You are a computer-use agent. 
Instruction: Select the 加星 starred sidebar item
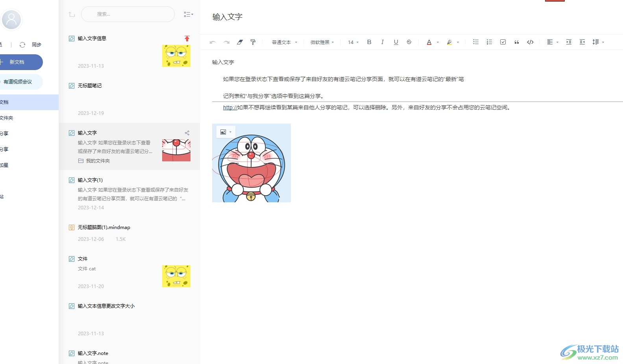click(x=29, y=165)
